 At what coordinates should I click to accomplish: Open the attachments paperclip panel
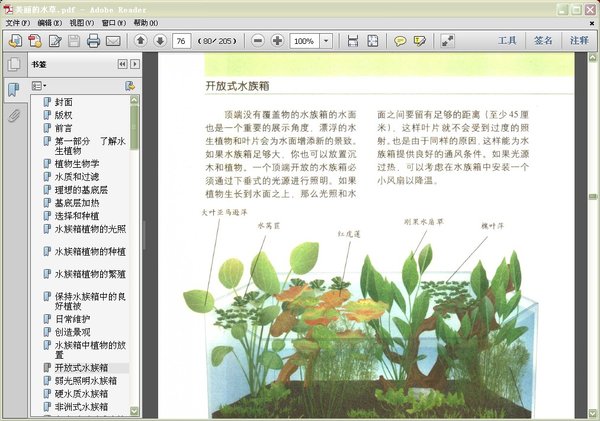click(x=14, y=115)
